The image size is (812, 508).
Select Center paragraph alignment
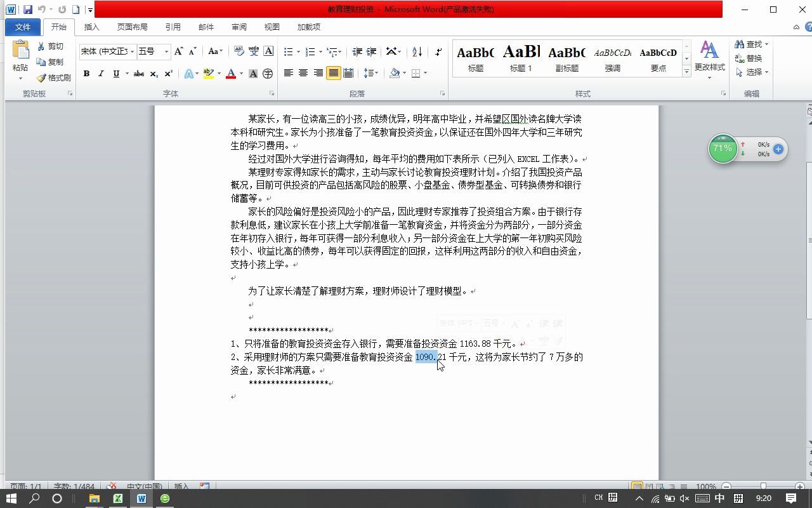(x=303, y=73)
